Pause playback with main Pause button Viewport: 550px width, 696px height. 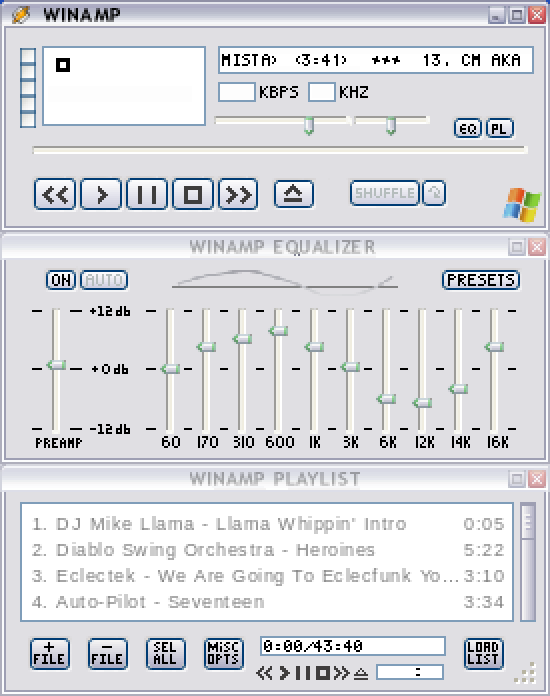tap(147, 194)
